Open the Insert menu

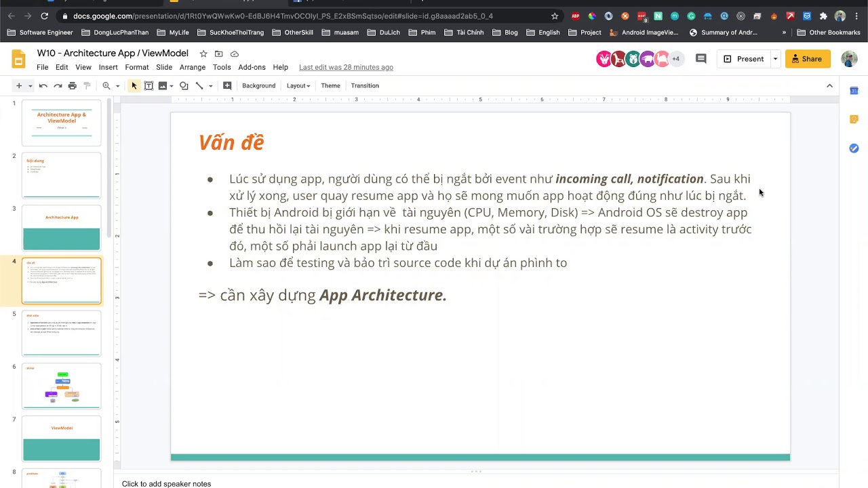[x=108, y=67]
